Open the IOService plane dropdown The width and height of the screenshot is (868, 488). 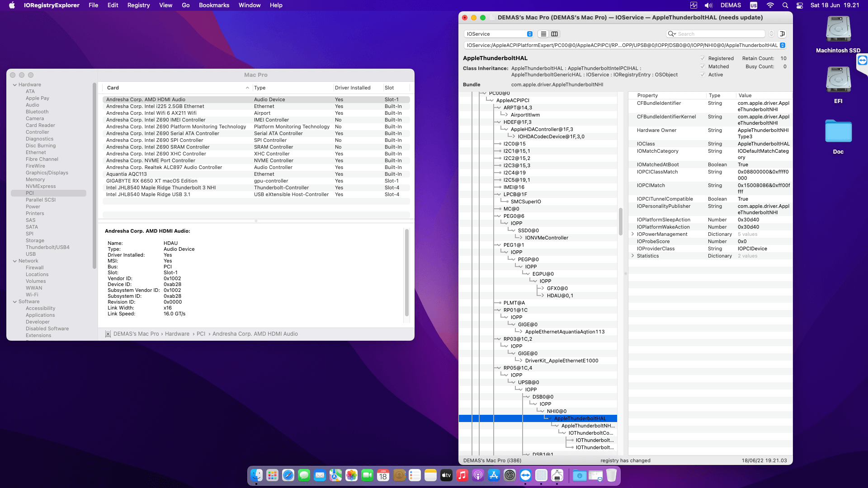[x=499, y=34]
